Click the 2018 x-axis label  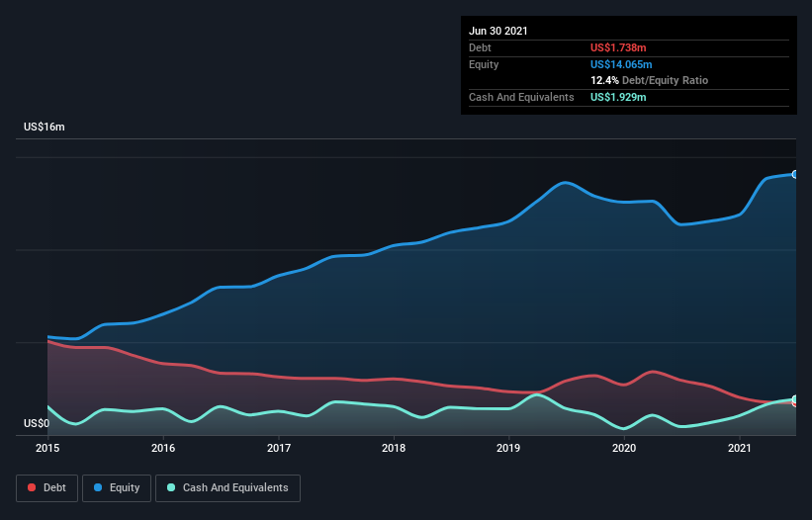(394, 448)
